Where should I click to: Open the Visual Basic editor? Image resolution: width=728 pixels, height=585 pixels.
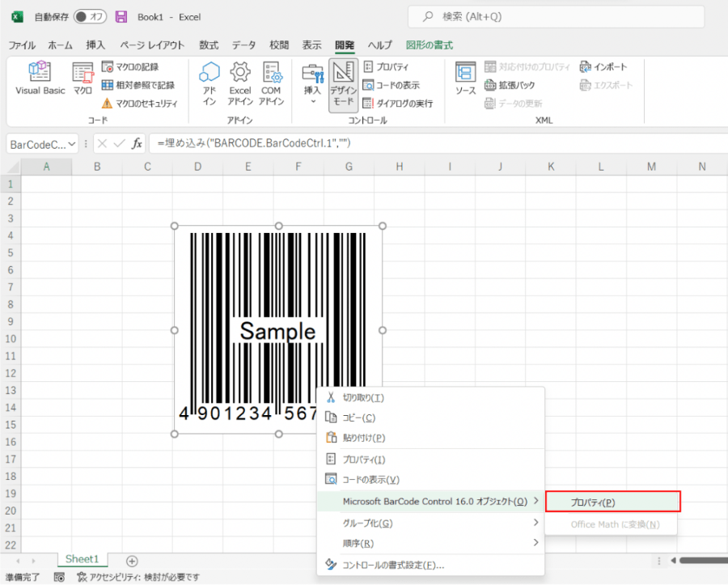[x=40, y=78]
